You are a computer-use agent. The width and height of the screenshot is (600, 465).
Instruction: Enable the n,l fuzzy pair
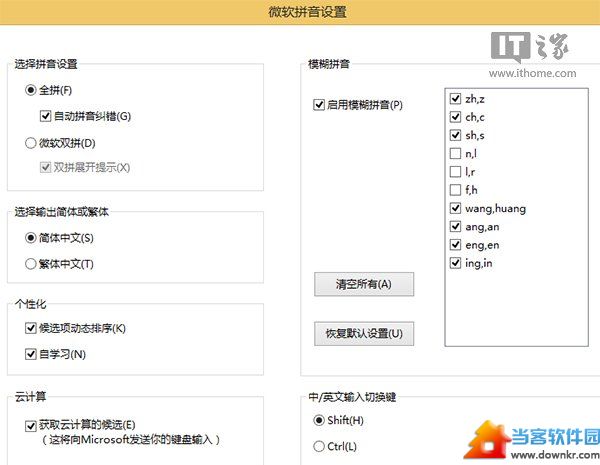tap(455, 153)
